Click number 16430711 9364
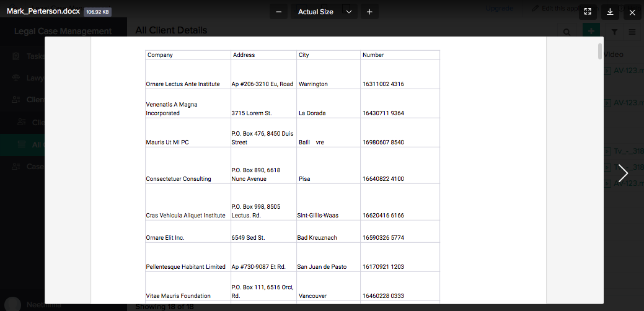The width and height of the screenshot is (644, 311). 383,113
